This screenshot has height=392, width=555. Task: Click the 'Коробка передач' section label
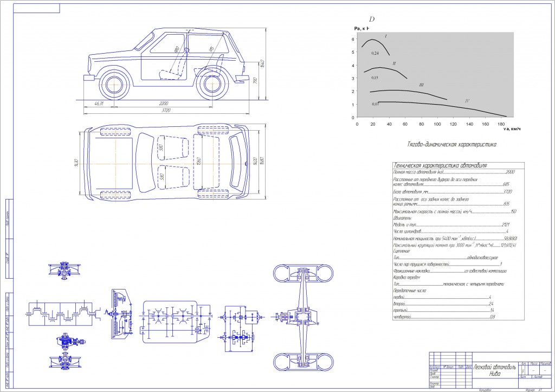point(406,278)
